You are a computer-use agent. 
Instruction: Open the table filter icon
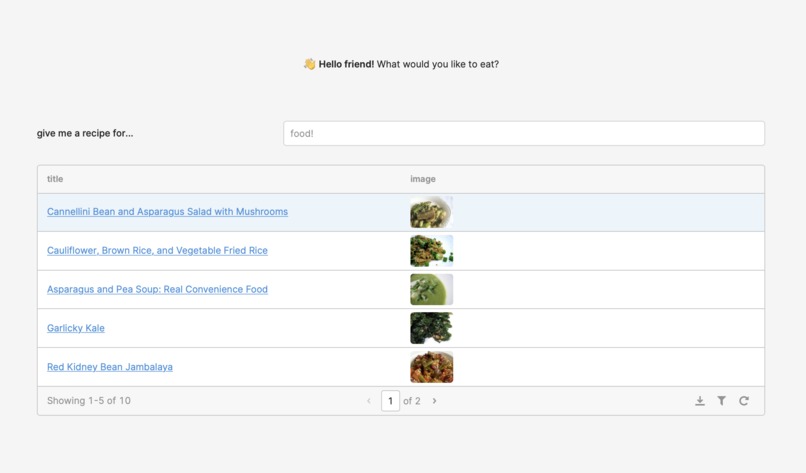tap(722, 401)
